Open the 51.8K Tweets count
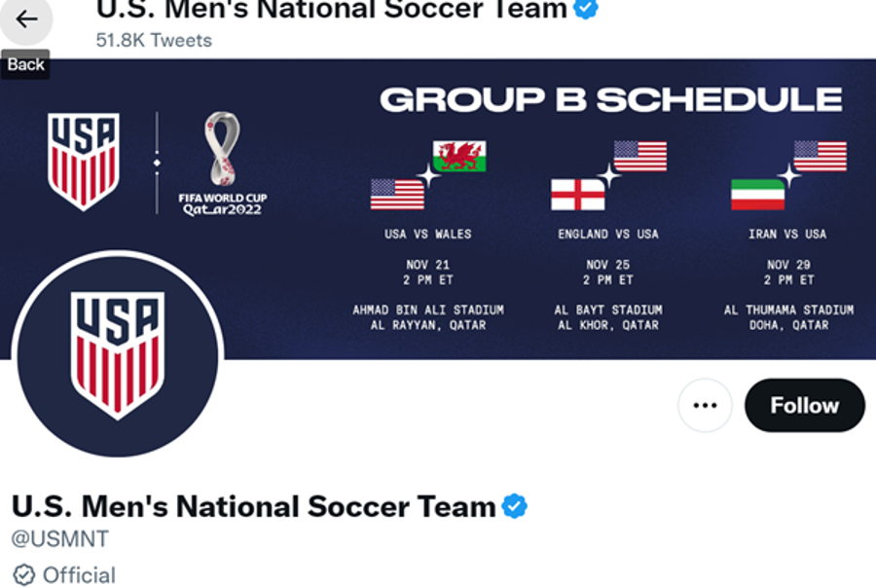The width and height of the screenshot is (876, 588). tap(151, 41)
